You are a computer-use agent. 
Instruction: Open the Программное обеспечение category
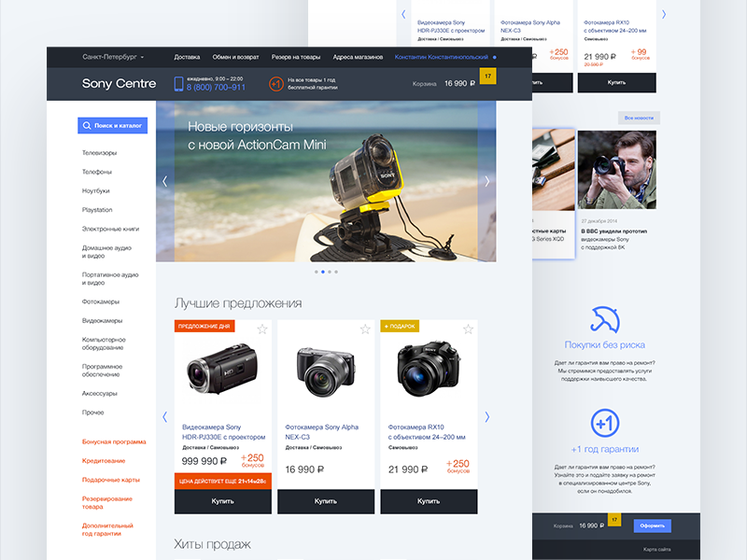point(102,371)
